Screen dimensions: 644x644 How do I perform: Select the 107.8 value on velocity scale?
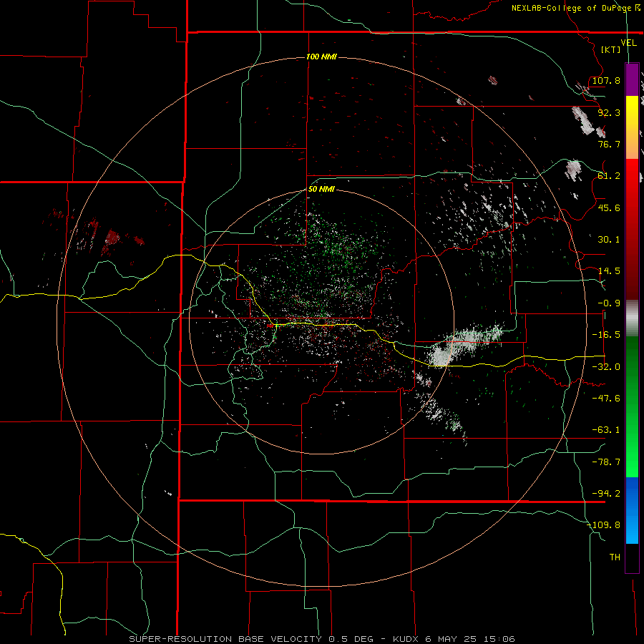click(606, 80)
